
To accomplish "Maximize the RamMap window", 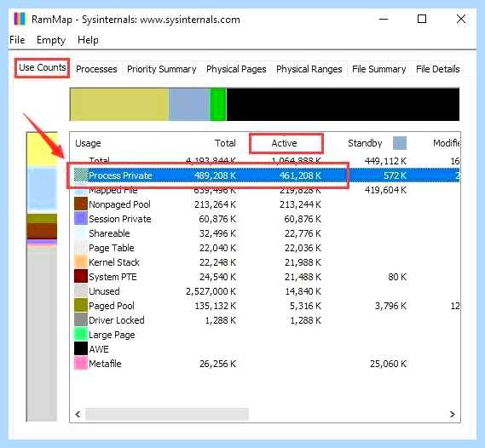I will (422, 19).
